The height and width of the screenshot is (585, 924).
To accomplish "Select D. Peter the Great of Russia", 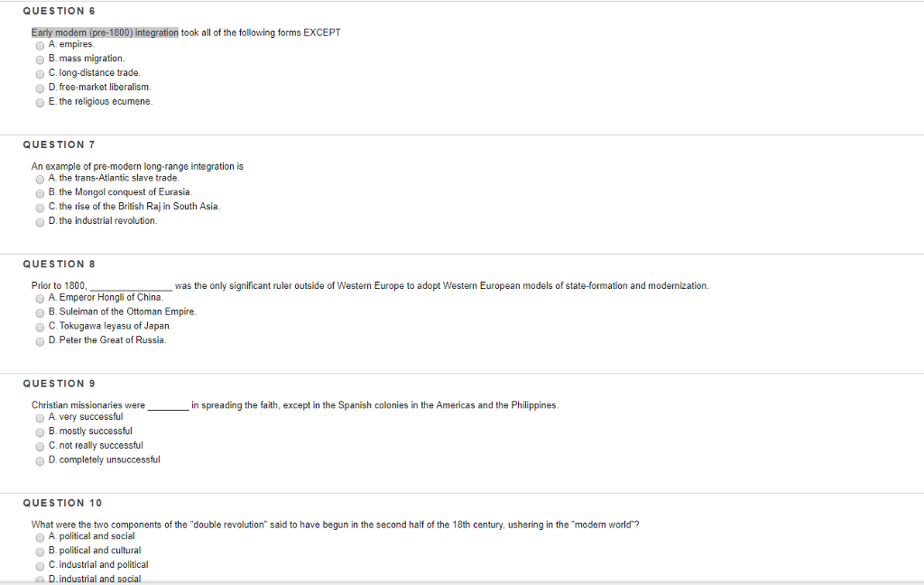I will [x=40, y=342].
